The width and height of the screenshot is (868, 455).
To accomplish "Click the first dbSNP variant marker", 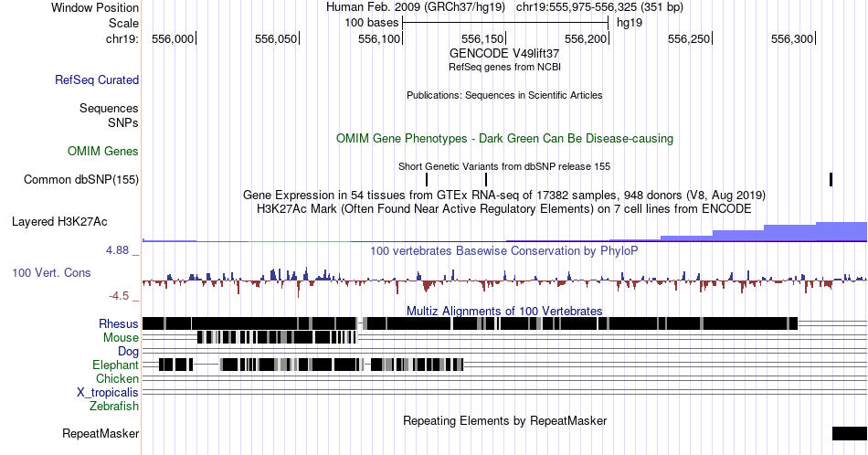I will coord(427,179).
